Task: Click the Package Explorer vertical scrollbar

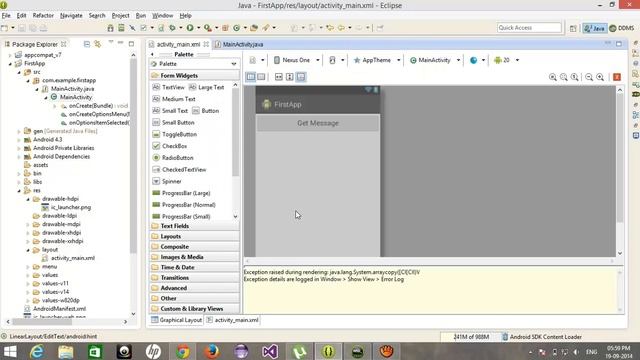Action: coord(133,155)
